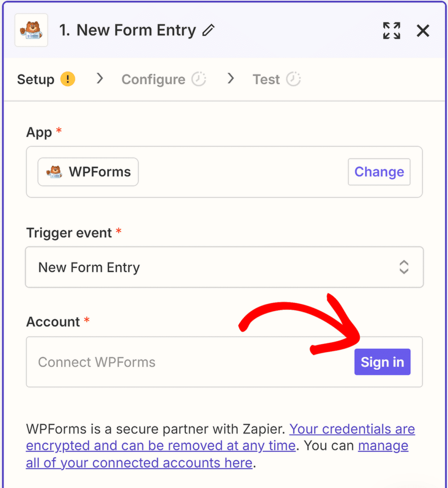Click the clock icon next to Configure
The image size is (448, 488).
pos(199,79)
